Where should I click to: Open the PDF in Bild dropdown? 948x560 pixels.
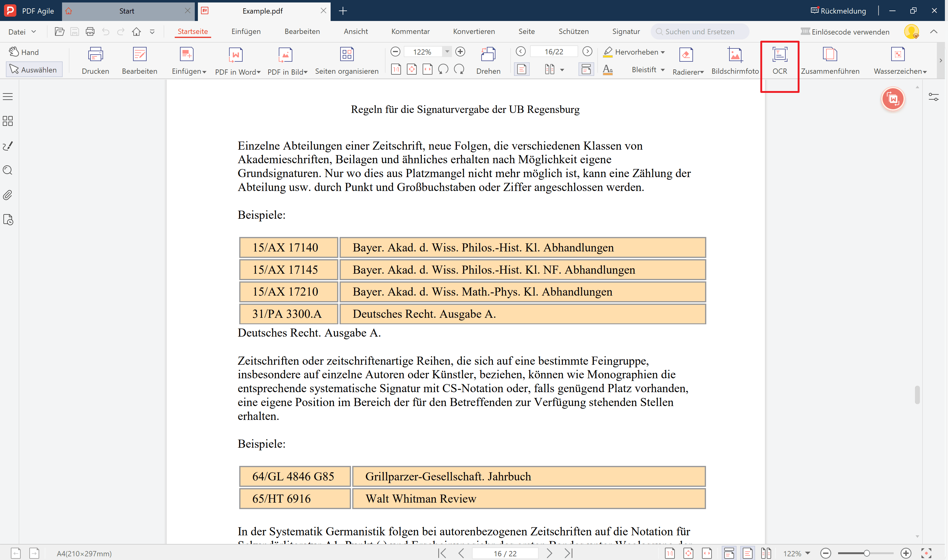point(306,73)
